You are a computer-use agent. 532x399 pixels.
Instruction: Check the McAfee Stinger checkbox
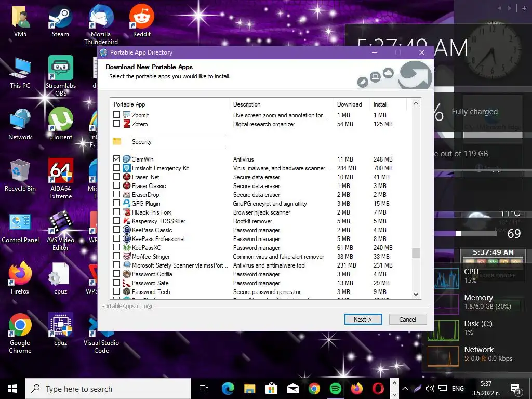(x=117, y=256)
